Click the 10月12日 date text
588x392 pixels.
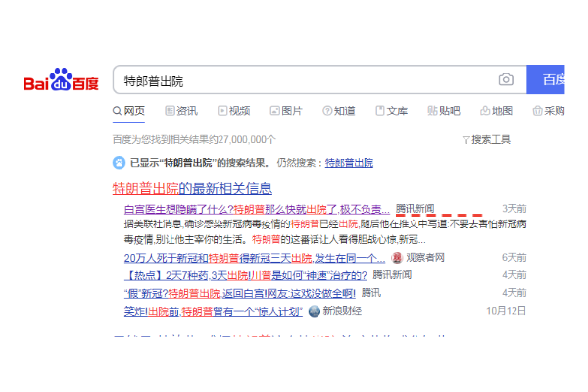point(507,311)
